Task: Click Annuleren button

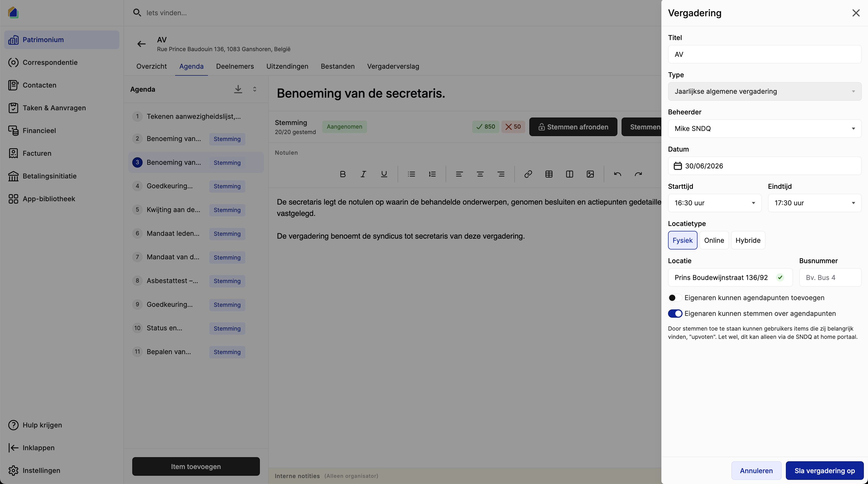Action: pos(756,471)
